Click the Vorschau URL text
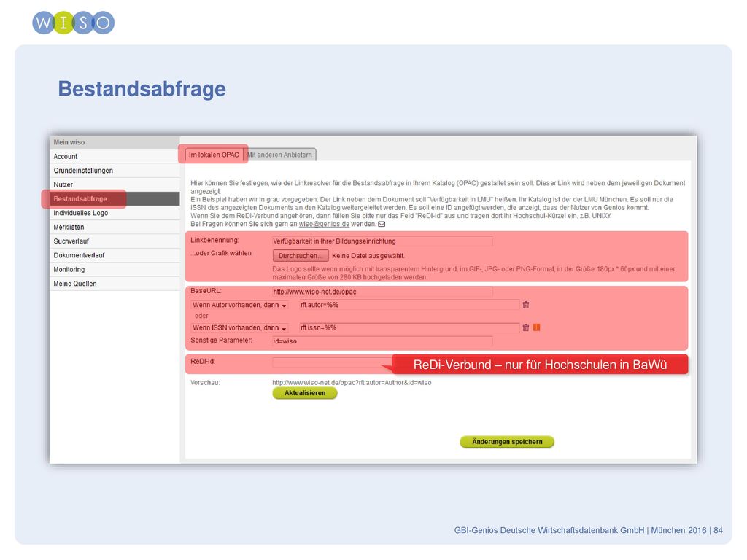 pos(352,382)
